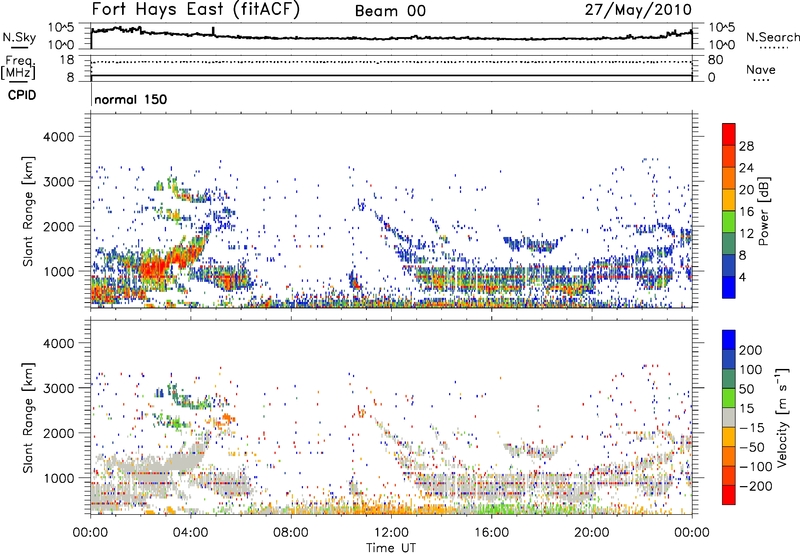Click the "Time UT" axis title

coord(391,548)
